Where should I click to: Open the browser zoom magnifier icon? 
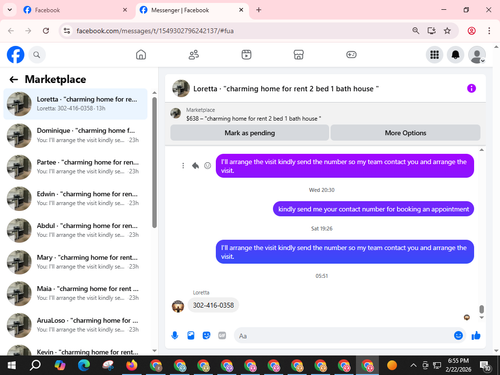pos(415,31)
